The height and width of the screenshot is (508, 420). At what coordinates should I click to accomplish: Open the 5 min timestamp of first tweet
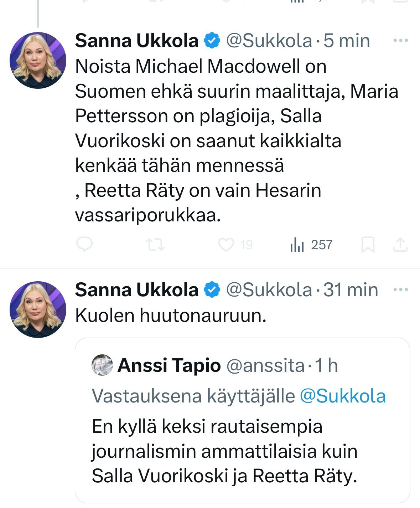tap(346, 41)
